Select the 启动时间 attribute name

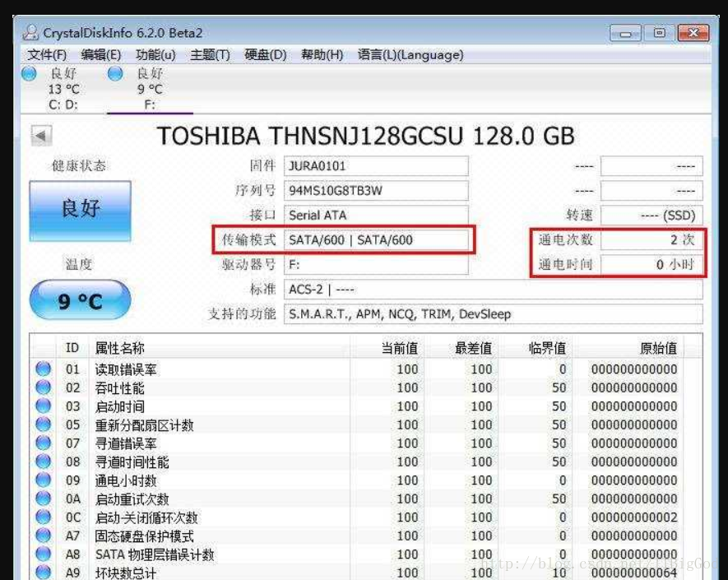point(120,406)
